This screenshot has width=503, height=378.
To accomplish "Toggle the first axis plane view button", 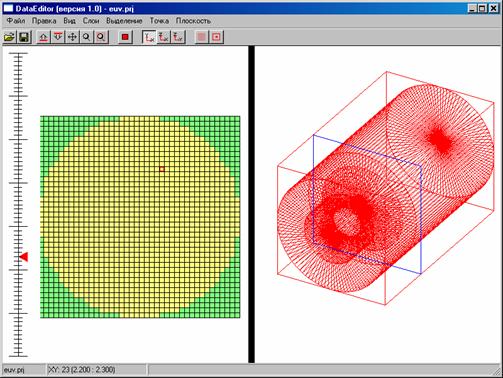I will tap(149, 37).
